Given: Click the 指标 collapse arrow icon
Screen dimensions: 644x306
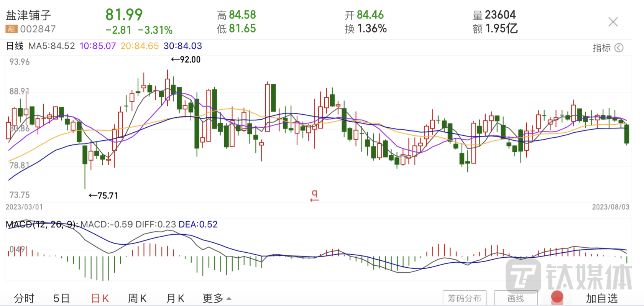Looking at the screenshot, I should (619, 48).
